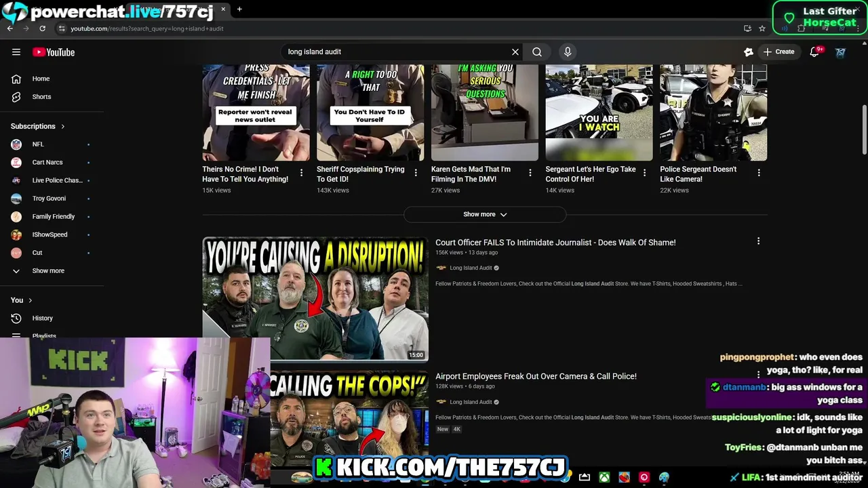Open short title 'Sheriff Copsplaining Trying To Get ID!'
The image size is (868, 488).
coord(360,174)
